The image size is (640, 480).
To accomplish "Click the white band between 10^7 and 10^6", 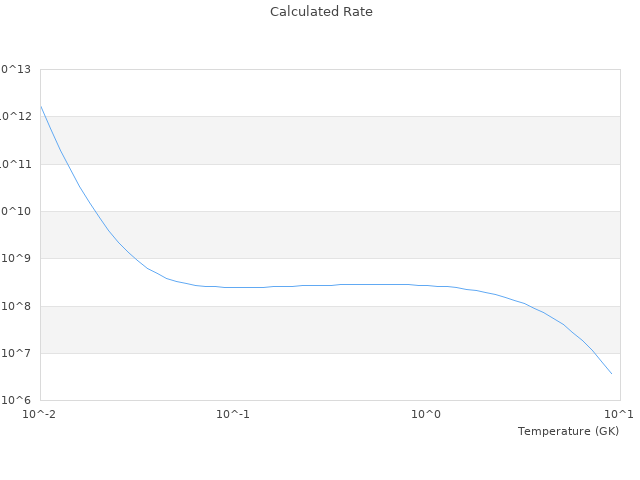I will [x=330, y=377].
